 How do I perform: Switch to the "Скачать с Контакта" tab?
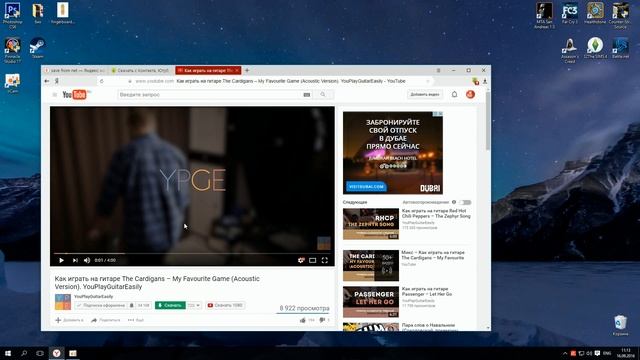141,70
